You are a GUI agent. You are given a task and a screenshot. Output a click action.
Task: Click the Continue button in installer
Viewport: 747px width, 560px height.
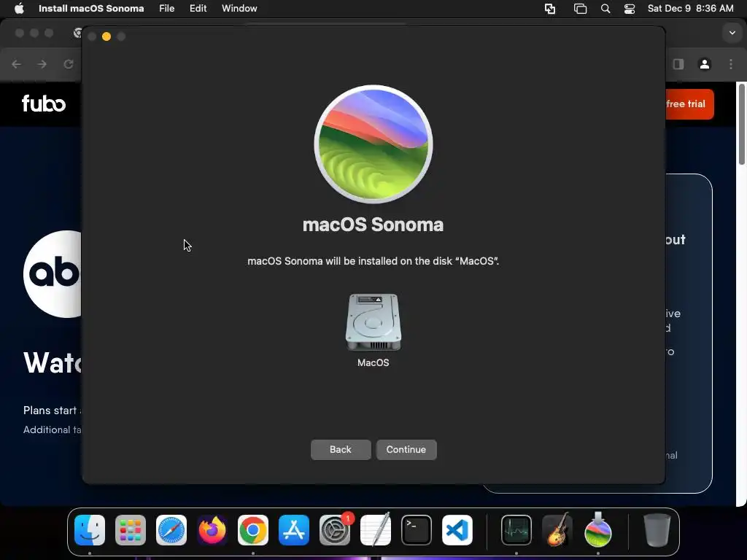coord(406,449)
